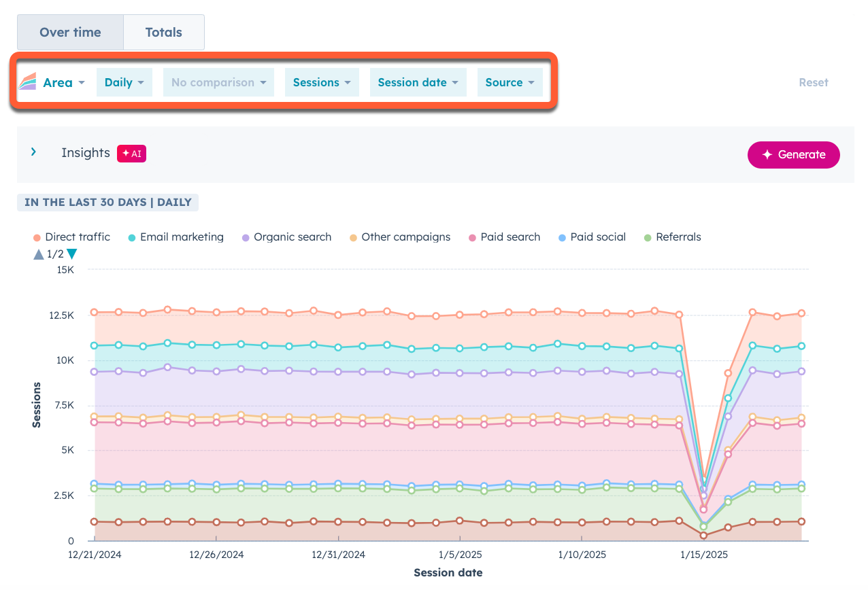Open the Daily frequency dropdown
Screen dimensions: 868x590
[x=124, y=82]
